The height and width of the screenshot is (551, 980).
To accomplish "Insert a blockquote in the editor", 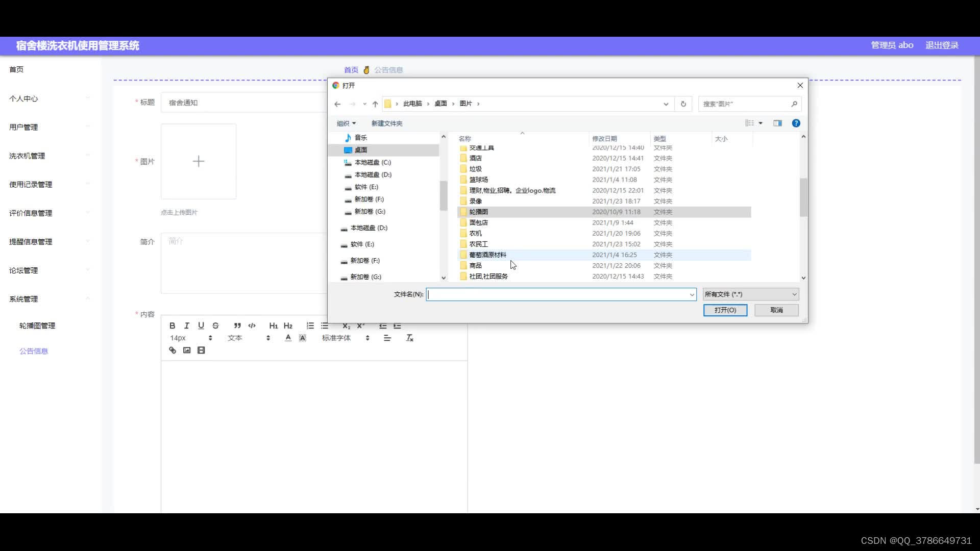I will tap(237, 325).
